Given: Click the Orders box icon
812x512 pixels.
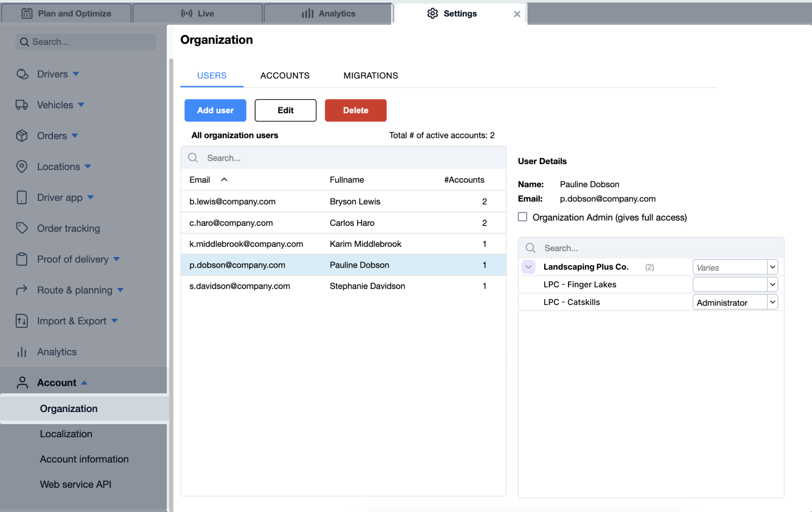Looking at the screenshot, I should point(23,135).
